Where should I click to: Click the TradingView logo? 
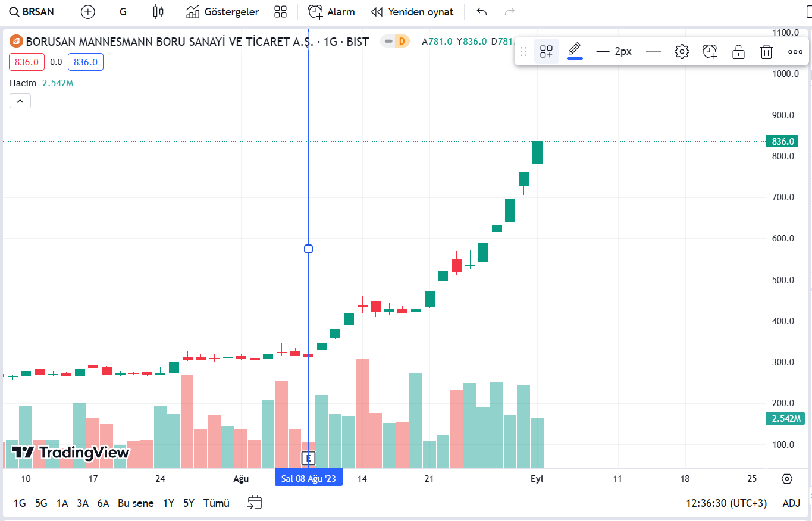[x=71, y=453]
